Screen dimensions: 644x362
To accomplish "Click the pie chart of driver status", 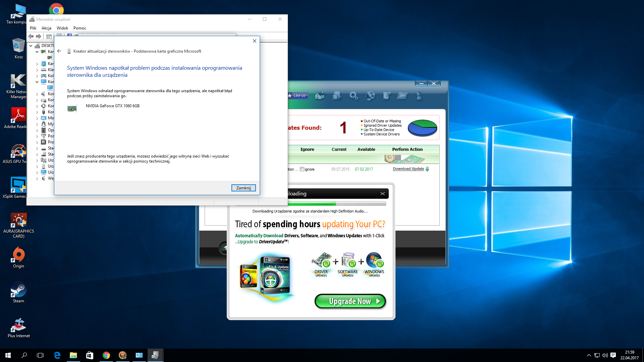I will tap(422, 128).
